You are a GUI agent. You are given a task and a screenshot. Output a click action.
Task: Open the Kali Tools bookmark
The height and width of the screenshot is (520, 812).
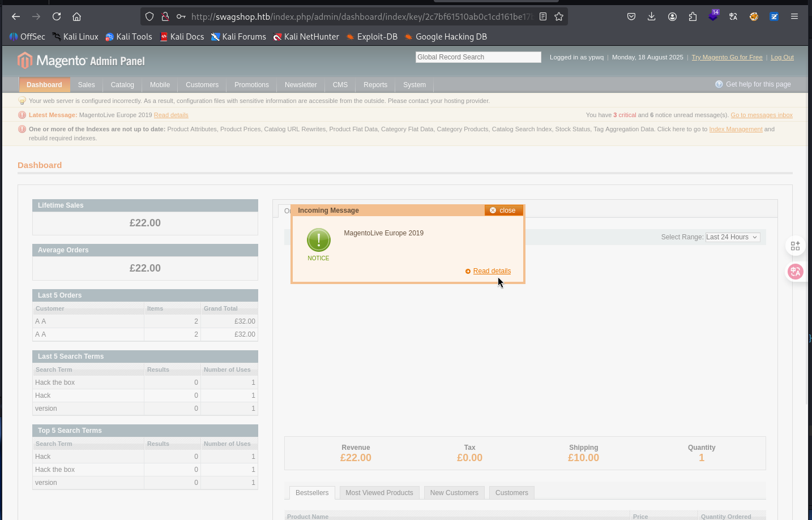tap(129, 37)
